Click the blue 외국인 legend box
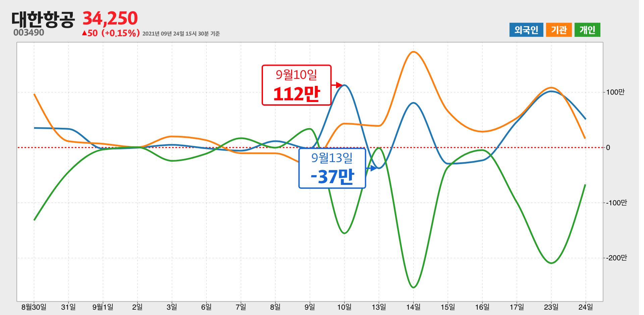 [526, 30]
